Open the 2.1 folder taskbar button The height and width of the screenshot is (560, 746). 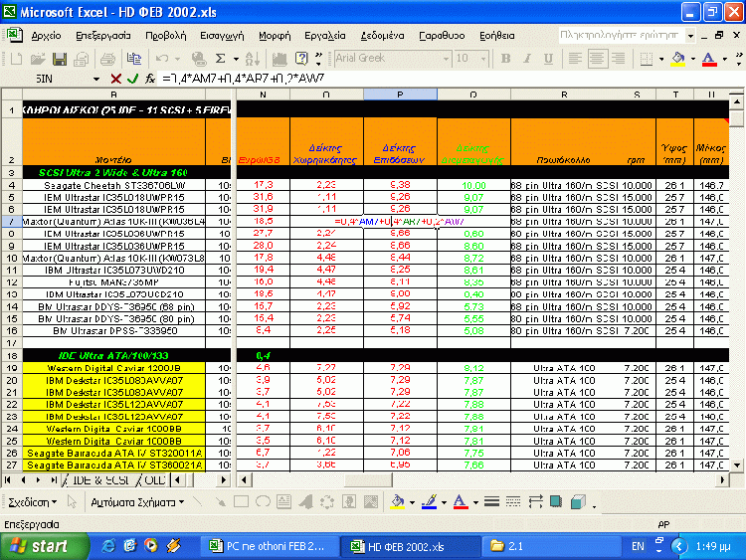(x=552, y=546)
